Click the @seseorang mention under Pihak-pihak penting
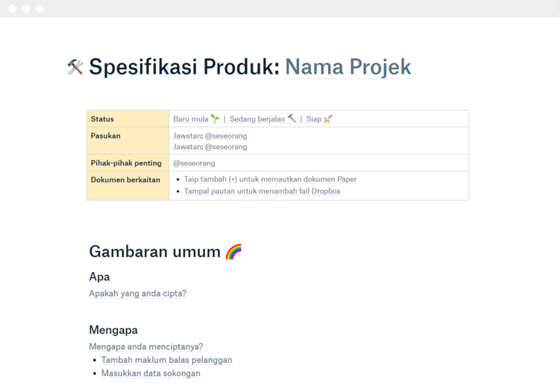This screenshot has height=392, width=560. click(194, 163)
